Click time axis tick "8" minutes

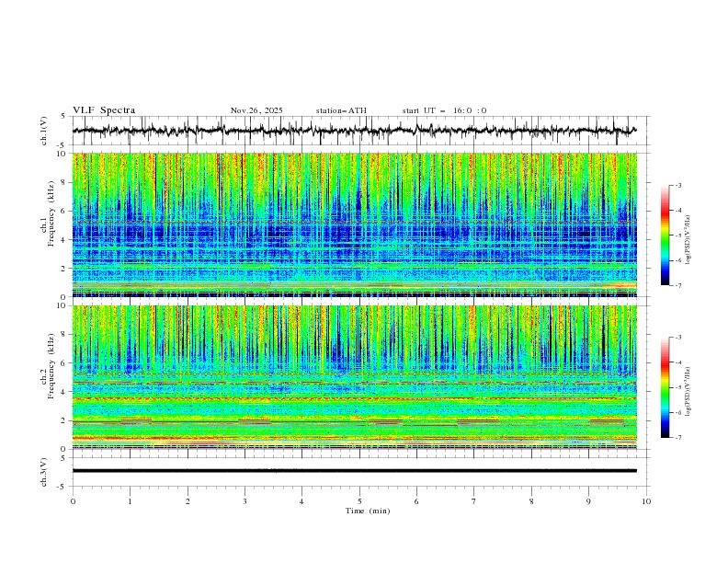click(531, 501)
